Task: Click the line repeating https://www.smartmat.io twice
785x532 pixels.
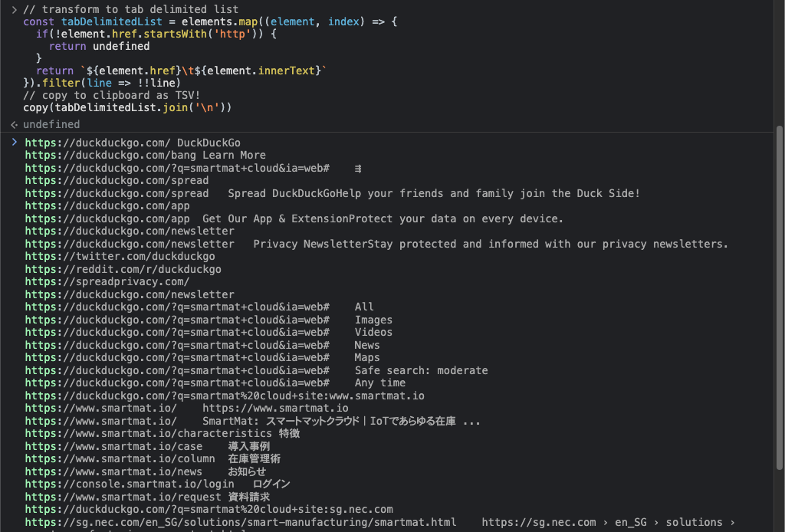Action: pos(187,408)
